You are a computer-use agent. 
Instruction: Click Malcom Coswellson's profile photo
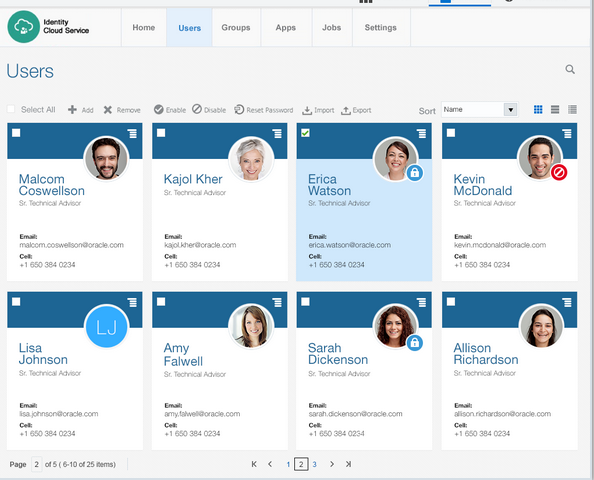pyautogui.click(x=106, y=158)
